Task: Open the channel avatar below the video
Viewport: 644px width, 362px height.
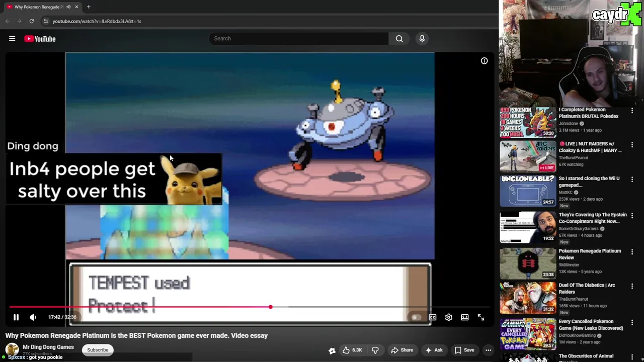Action: [x=12, y=349]
